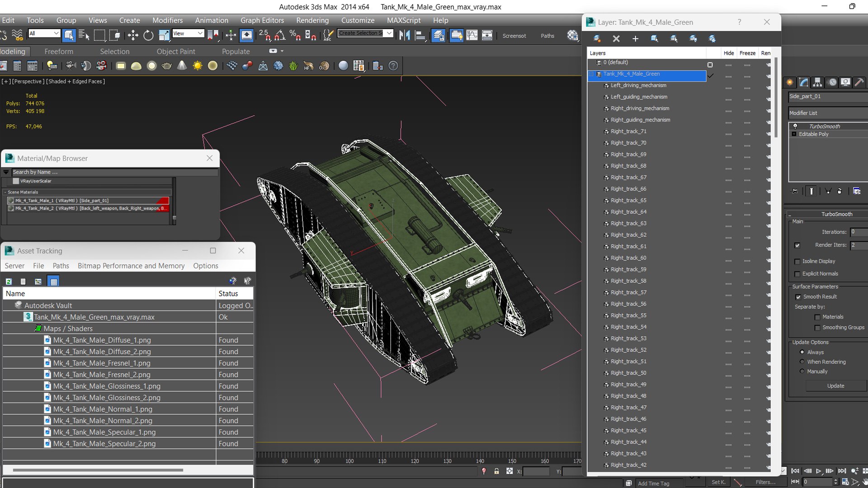Check Separate by Smoothing Groups
Viewport: 868px width, 488px height.
(817, 328)
